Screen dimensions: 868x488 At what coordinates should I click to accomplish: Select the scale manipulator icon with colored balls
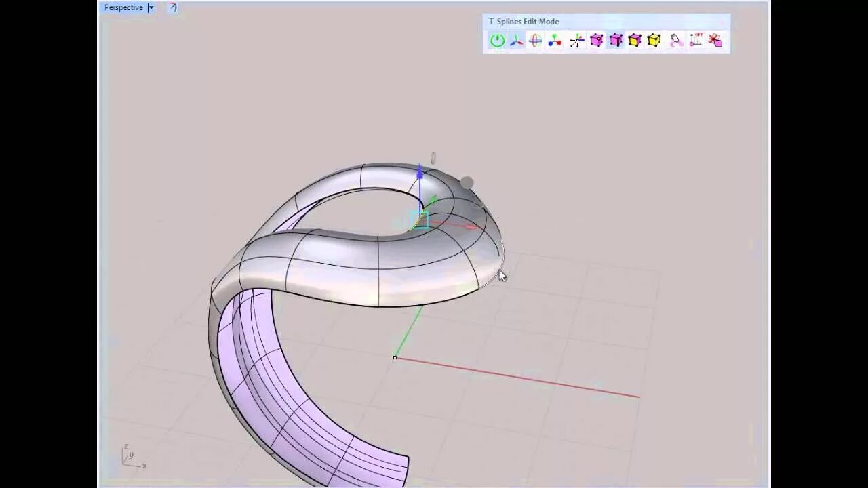pos(555,41)
